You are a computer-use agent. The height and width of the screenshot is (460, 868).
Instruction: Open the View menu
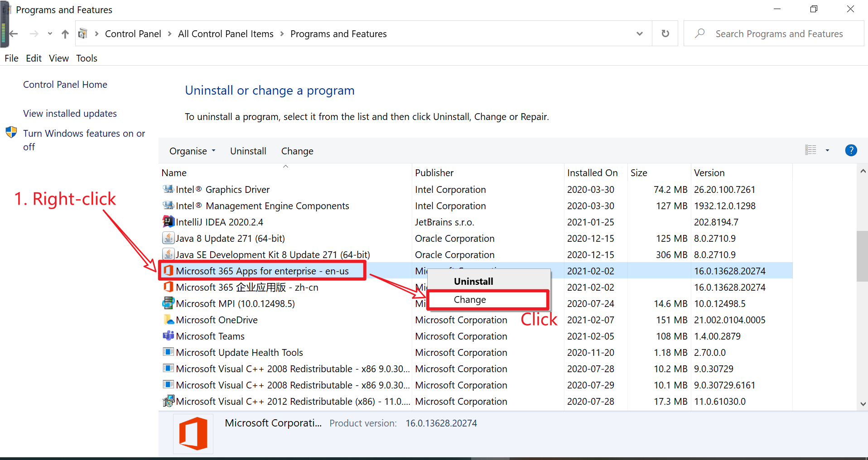point(59,58)
